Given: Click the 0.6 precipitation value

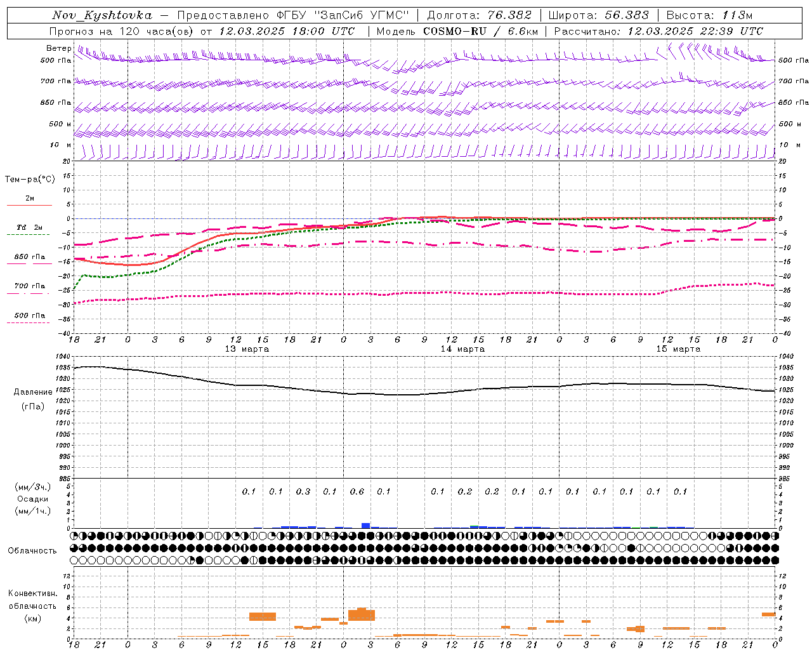Looking at the screenshot, I should (x=357, y=491).
